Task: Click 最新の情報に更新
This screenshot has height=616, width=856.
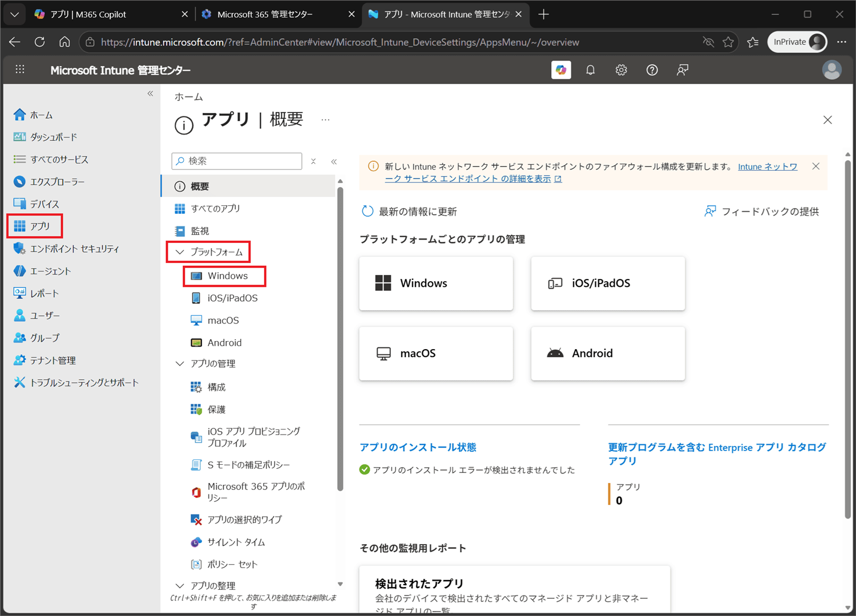Action: [x=409, y=212]
